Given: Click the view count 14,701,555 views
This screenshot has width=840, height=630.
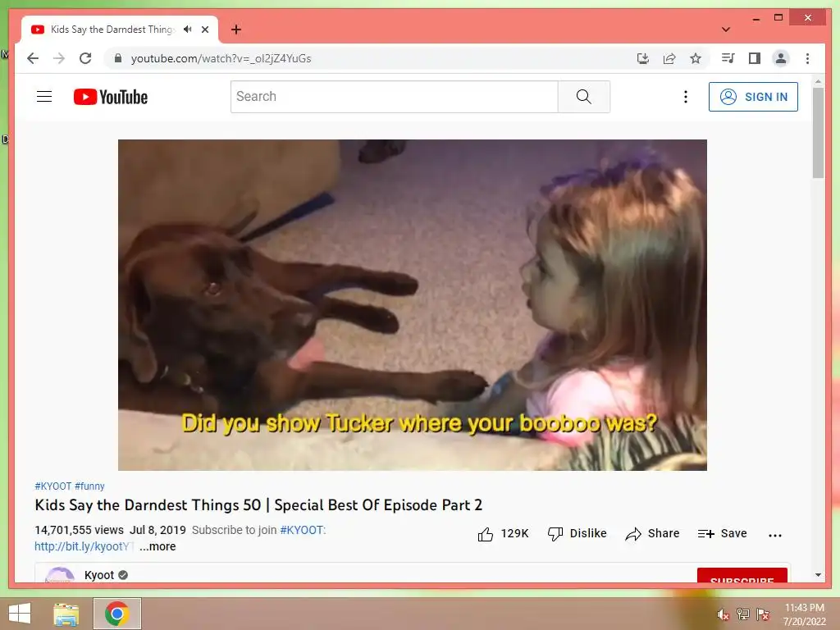Looking at the screenshot, I should [x=80, y=531].
